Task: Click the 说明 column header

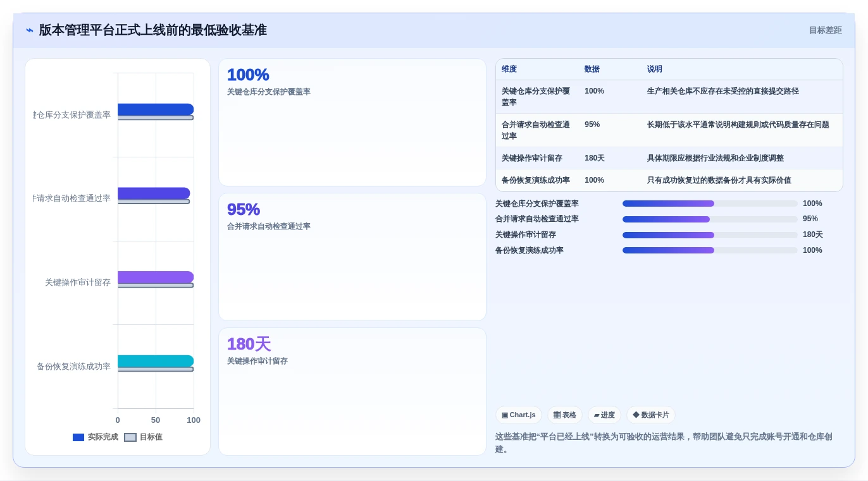Action: [655, 70]
